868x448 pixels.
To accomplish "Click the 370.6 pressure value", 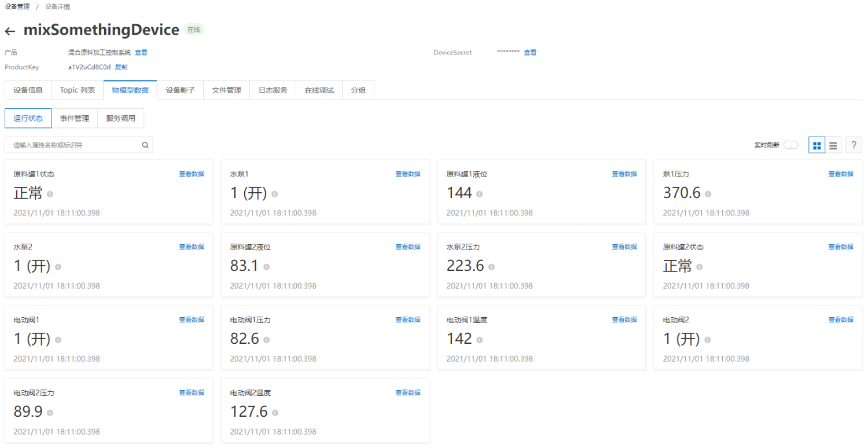I will [682, 193].
